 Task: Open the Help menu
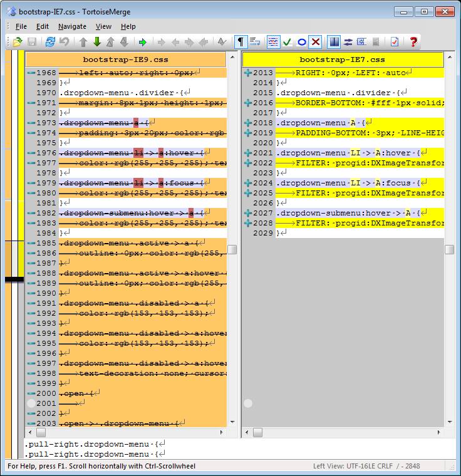pos(128,26)
